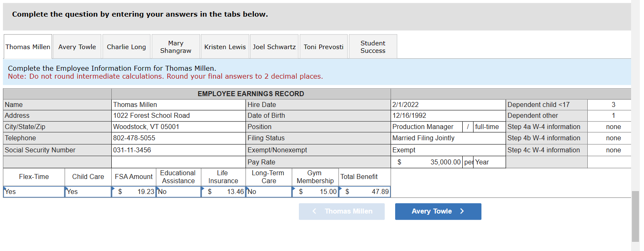The width and height of the screenshot is (644, 251).
Task: Click the Year pay period cell
Action: 490,162
